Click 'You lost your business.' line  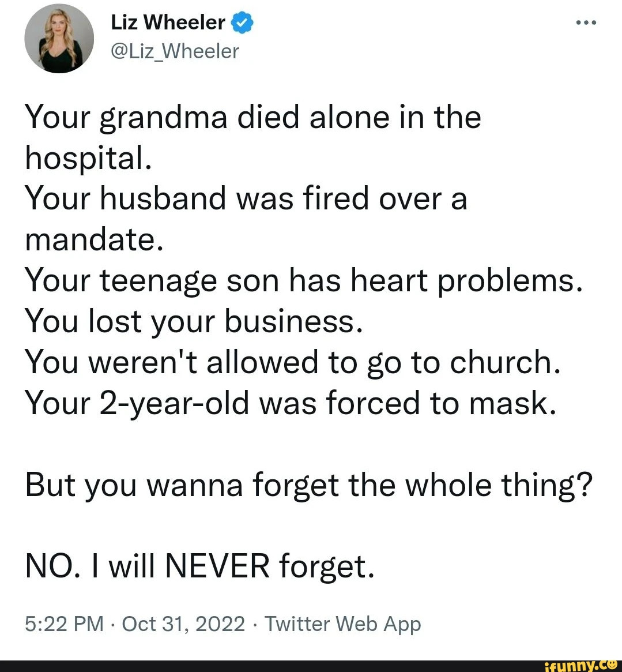194,322
